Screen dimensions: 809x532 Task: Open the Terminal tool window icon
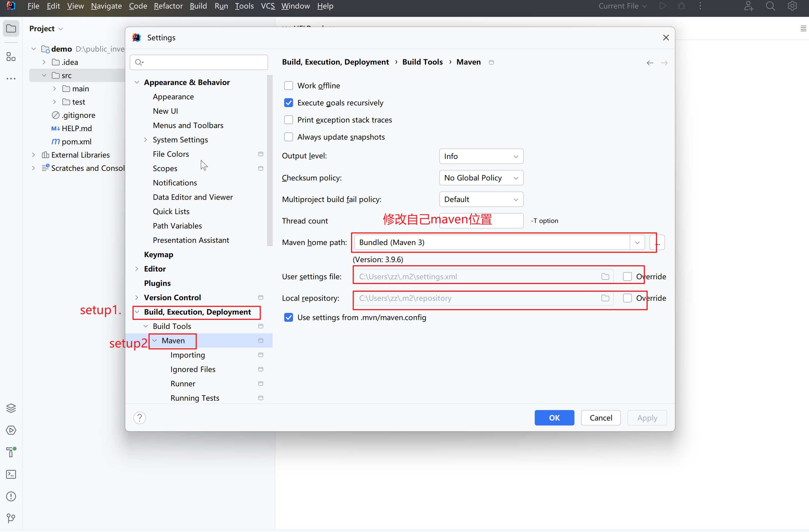click(x=11, y=474)
